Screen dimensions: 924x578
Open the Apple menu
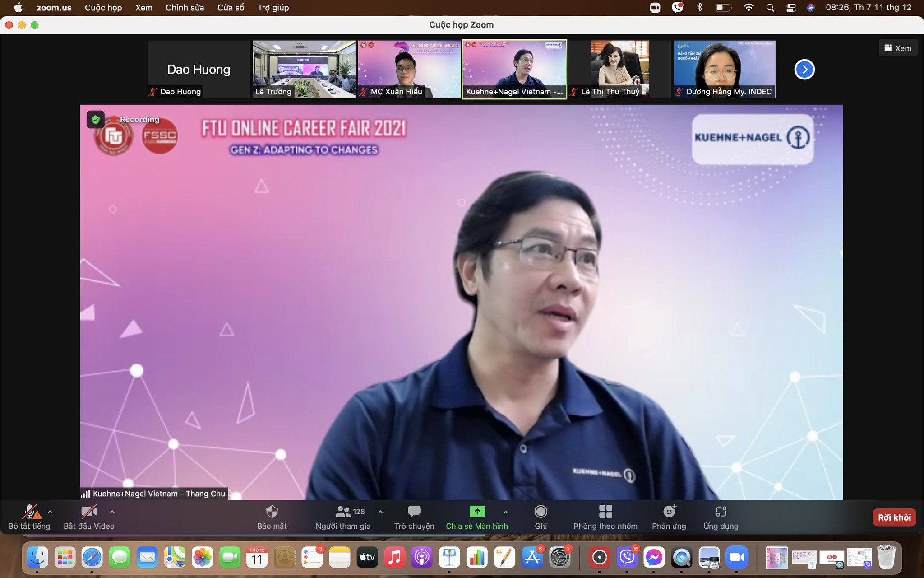18,8
